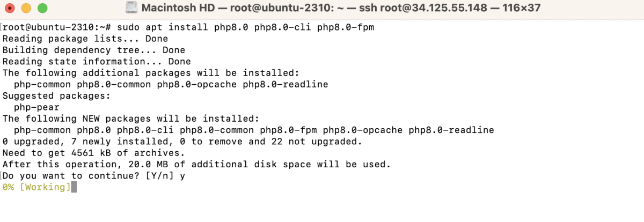The width and height of the screenshot is (644, 222).
Task: Click the 'Suggested packages:' heading line
Action: pos(57,95)
